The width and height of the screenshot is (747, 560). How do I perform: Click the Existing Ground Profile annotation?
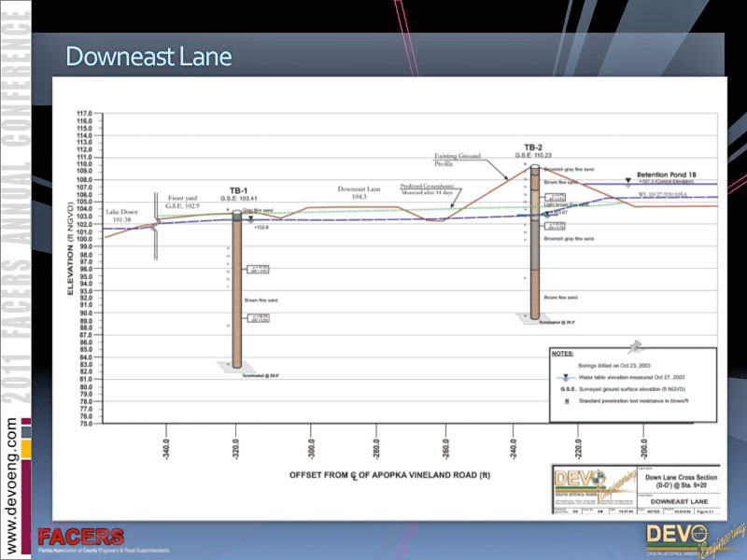(456, 160)
